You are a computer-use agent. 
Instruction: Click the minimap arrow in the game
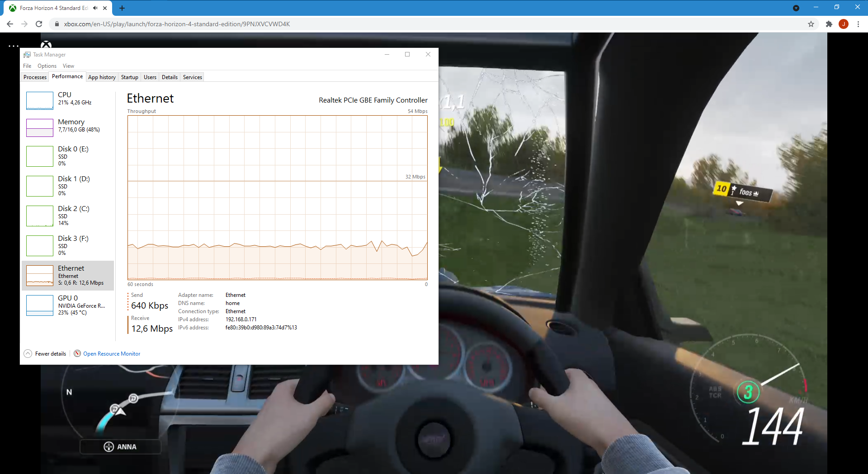click(120, 411)
